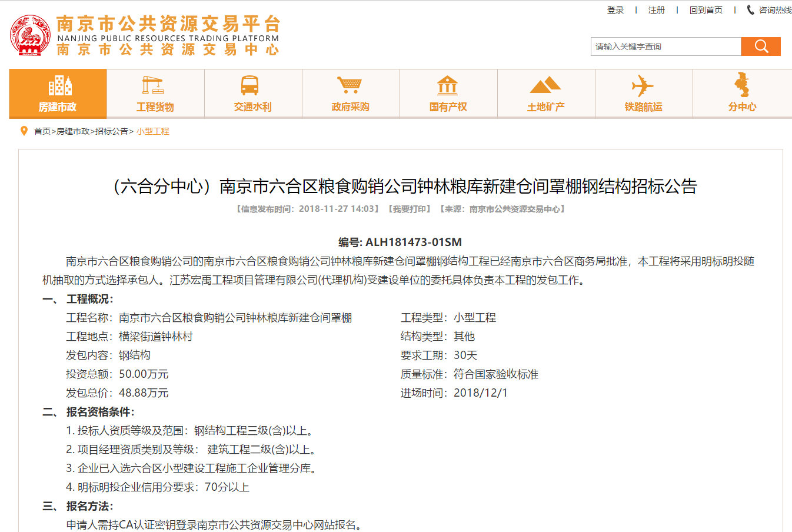This screenshot has height=532, width=792.
Task: Click the 房建市政 buildings icon
Action: (x=60, y=86)
